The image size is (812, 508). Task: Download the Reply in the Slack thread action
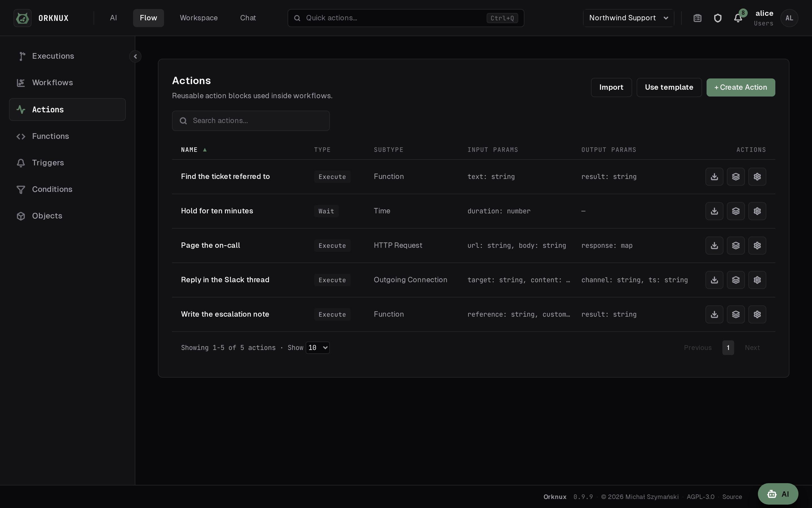coord(714,280)
